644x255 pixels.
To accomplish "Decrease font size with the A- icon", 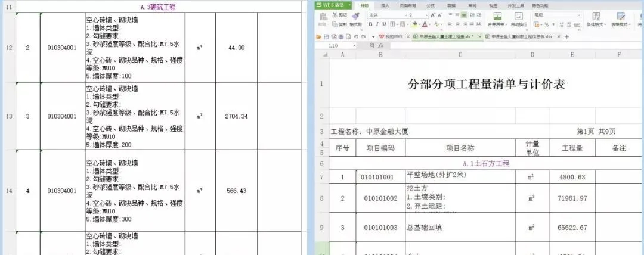I will coord(440,15).
